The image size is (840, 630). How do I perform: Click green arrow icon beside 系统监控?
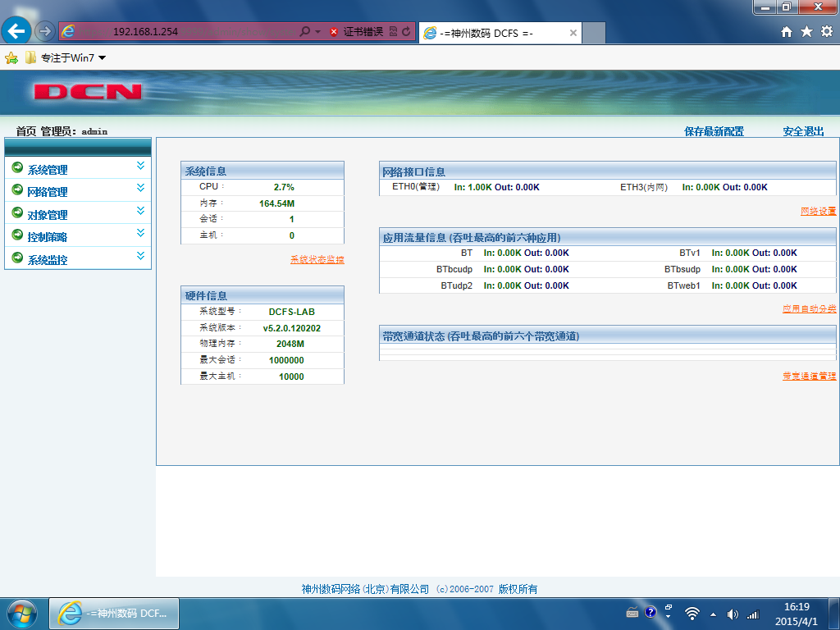(x=17, y=257)
